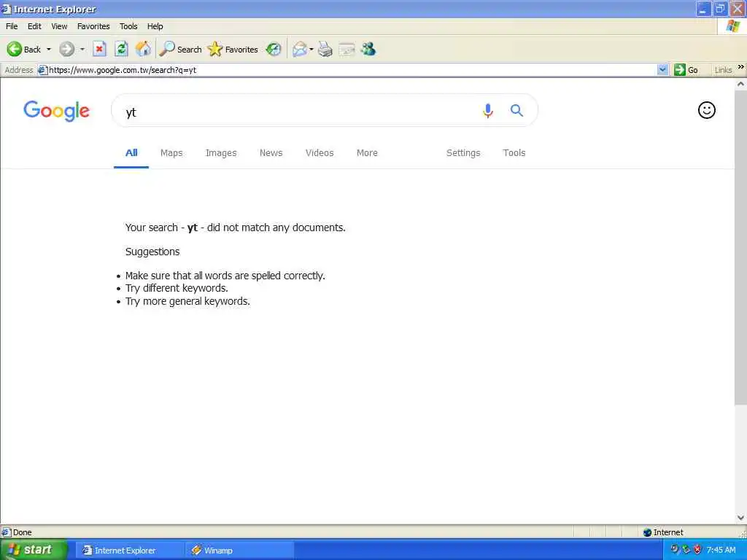Switch to Winamp in the taskbar
747x560 pixels.
pos(239,551)
